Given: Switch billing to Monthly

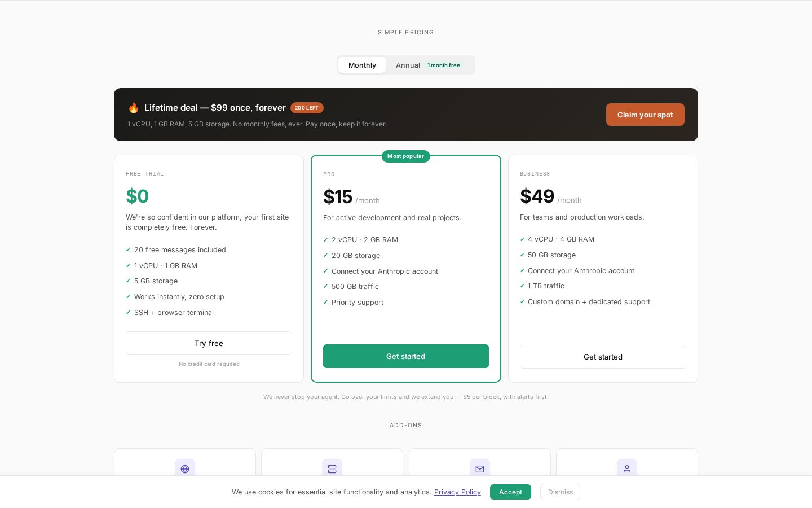Looking at the screenshot, I should pyautogui.click(x=362, y=65).
